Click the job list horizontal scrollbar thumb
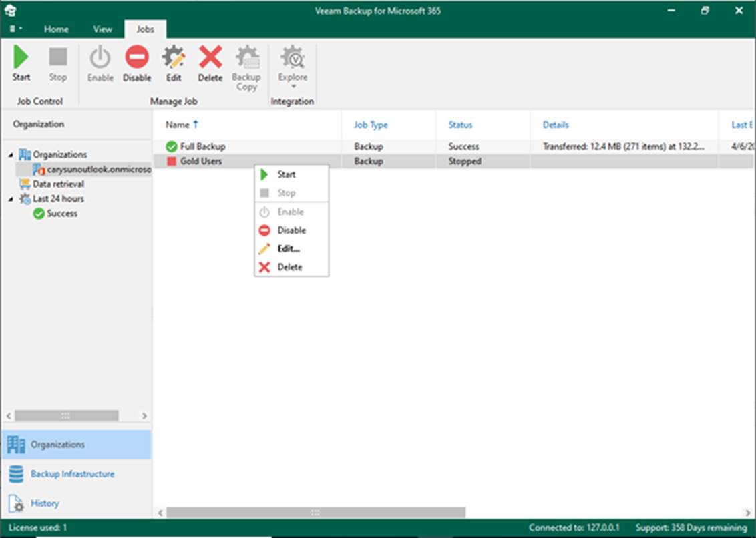Viewport: 756px width, 538px height. point(316,513)
